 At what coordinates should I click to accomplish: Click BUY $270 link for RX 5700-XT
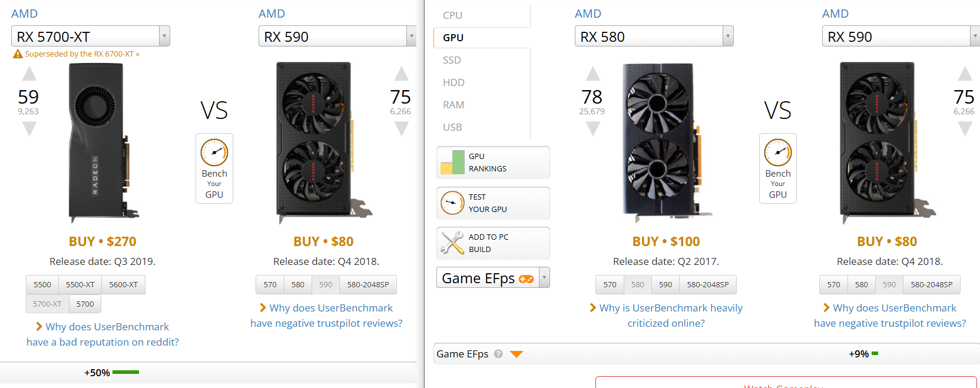pyautogui.click(x=102, y=241)
